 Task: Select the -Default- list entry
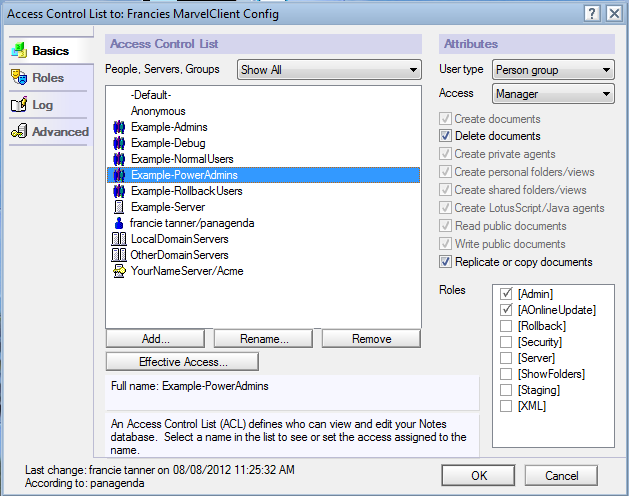(151, 95)
